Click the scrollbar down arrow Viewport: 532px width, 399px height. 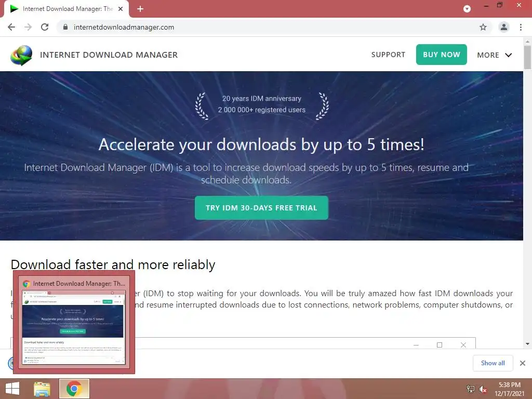tap(527, 344)
